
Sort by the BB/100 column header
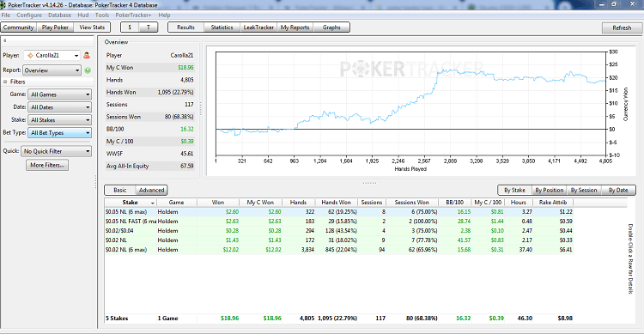(x=454, y=202)
